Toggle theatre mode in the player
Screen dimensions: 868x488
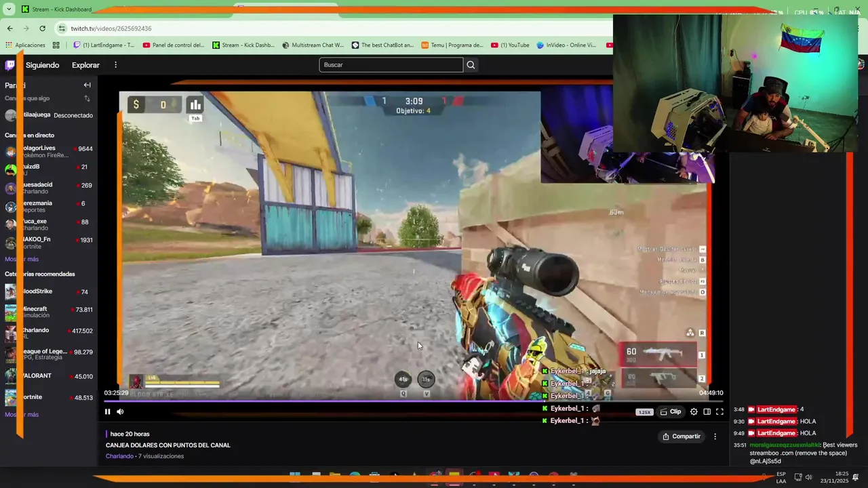point(707,411)
